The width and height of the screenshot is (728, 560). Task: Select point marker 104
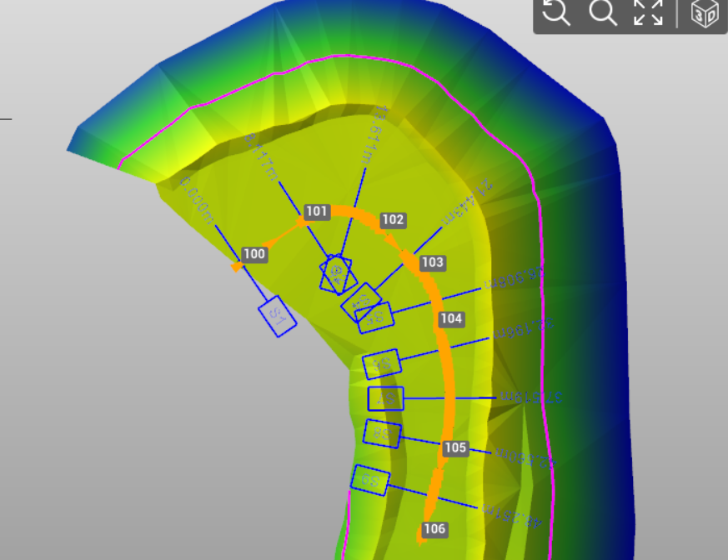(x=451, y=318)
